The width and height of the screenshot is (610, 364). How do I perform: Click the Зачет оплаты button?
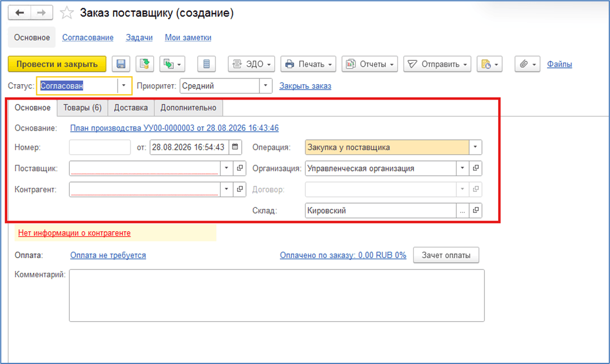[x=446, y=255]
